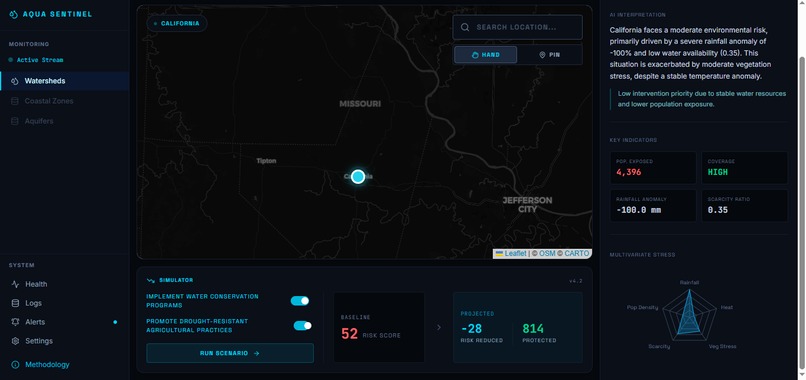This screenshot has height=380, width=806.
Task: Open the CARTO attribution link
Action: click(x=577, y=254)
